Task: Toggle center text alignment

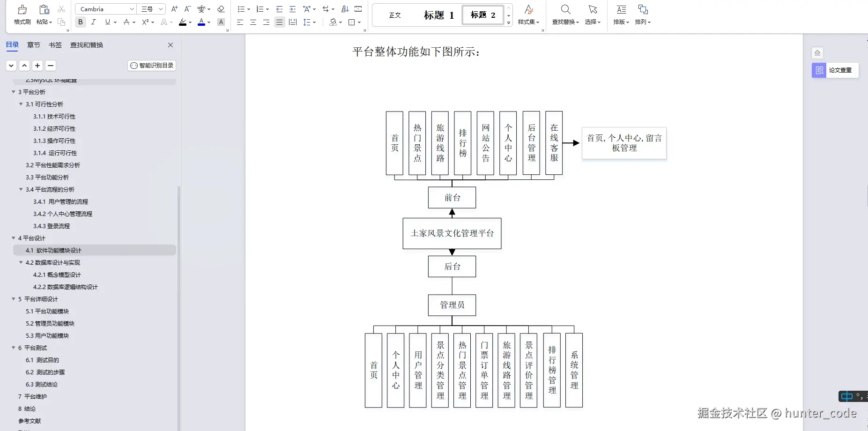Action: (253, 22)
